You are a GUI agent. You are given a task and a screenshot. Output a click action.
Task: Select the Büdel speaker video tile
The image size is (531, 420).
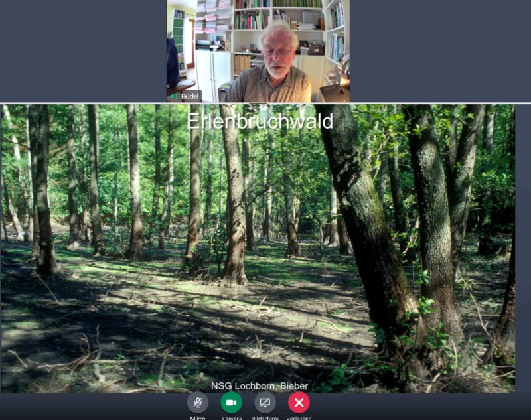pyautogui.click(x=258, y=51)
